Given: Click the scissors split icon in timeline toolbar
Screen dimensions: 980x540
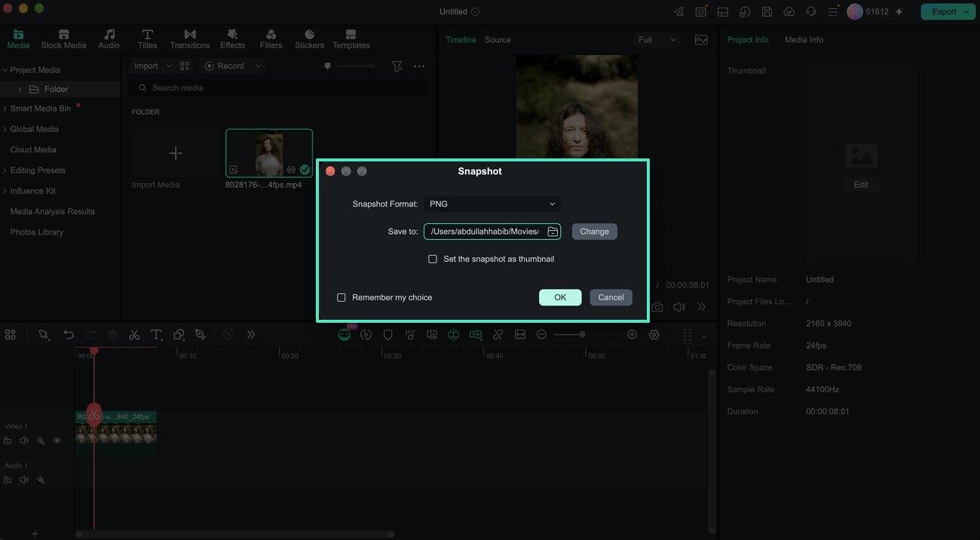Looking at the screenshot, I should pyautogui.click(x=134, y=335).
